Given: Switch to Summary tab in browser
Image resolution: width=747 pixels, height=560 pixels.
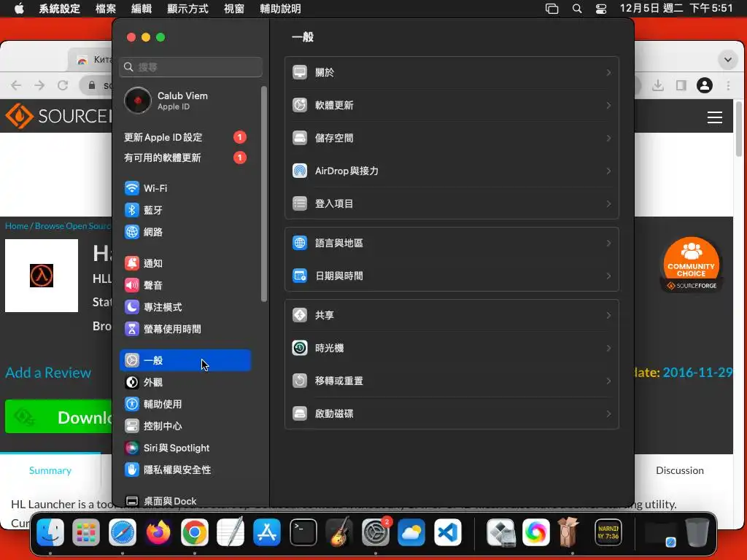Looking at the screenshot, I should [50, 470].
